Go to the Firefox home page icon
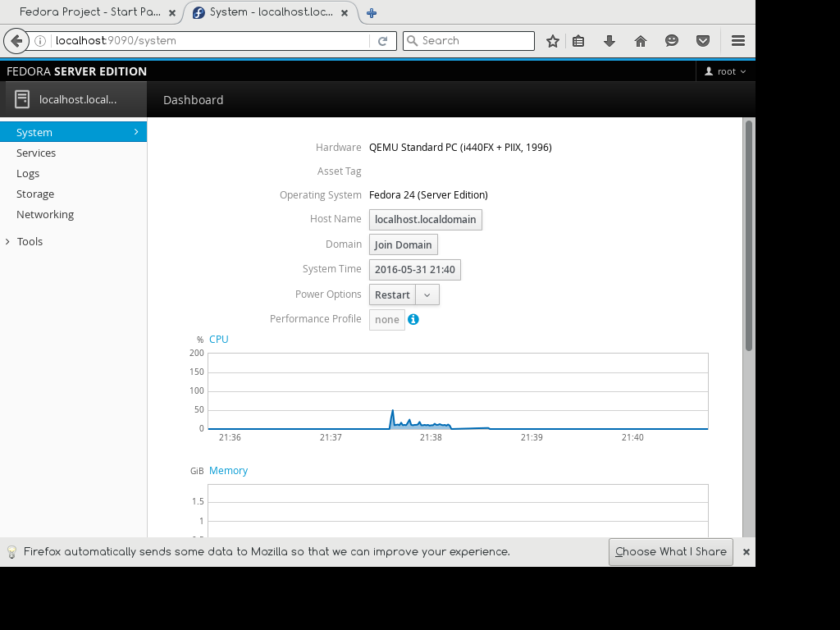The width and height of the screenshot is (840, 630). coord(641,41)
